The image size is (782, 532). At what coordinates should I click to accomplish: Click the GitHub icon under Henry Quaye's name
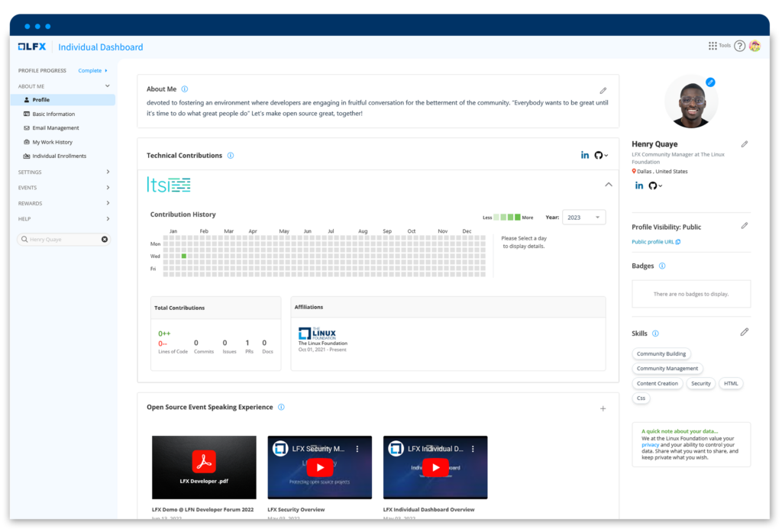653,185
